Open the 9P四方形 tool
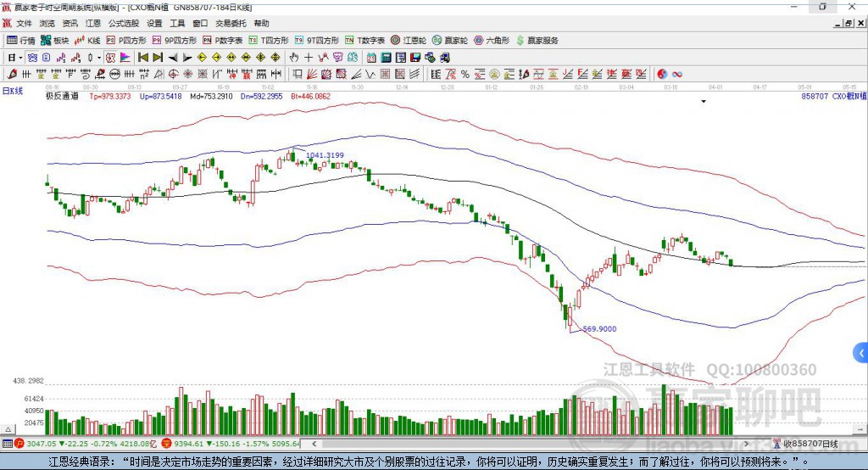 pyautogui.click(x=175, y=41)
